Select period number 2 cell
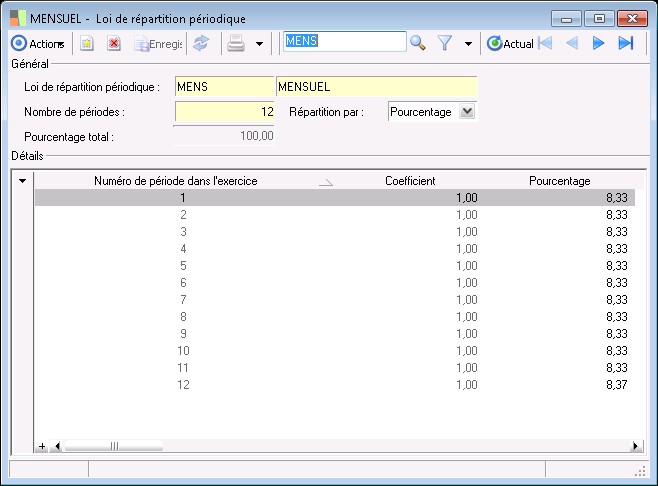Image resolution: width=658 pixels, height=486 pixels. coord(183,215)
